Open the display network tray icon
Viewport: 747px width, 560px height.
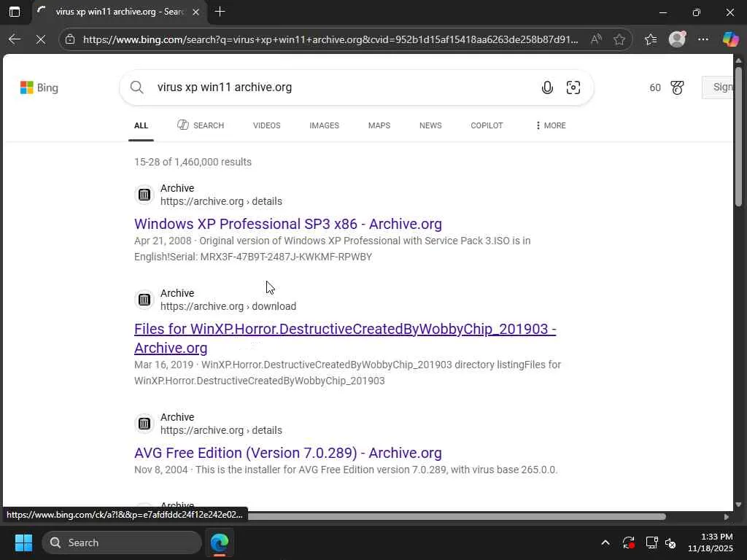click(651, 542)
